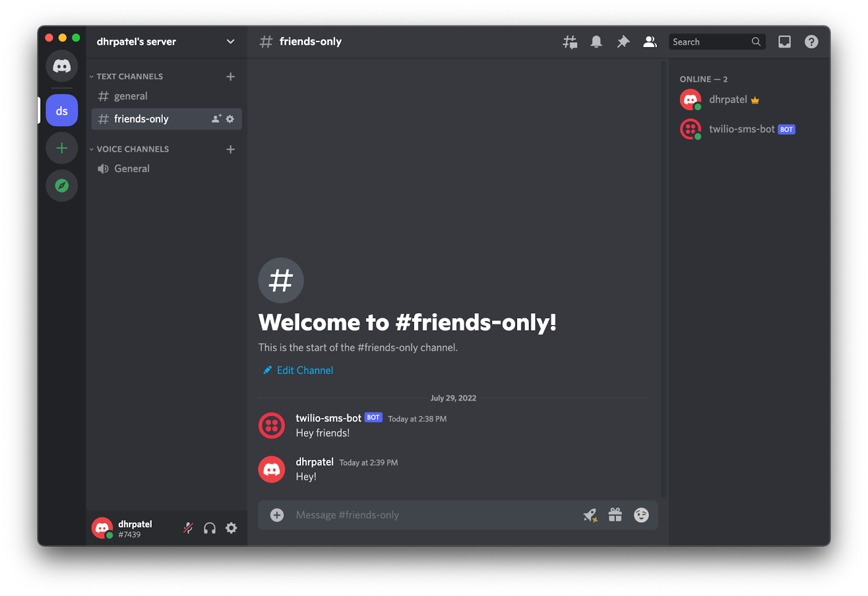Open User Settings gear
Image resolution: width=868 pixels, height=596 pixels.
point(231,528)
